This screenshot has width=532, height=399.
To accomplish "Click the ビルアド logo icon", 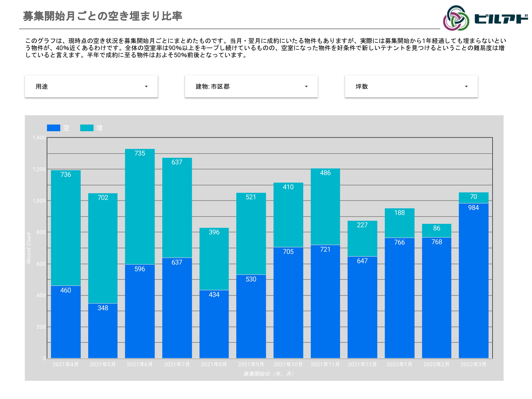I will click(456, 18).
